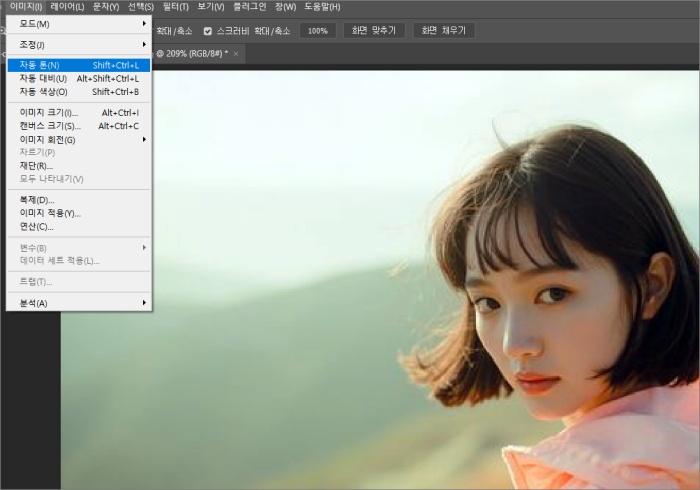Open the 문자(Y) menu

pos(106,7)
